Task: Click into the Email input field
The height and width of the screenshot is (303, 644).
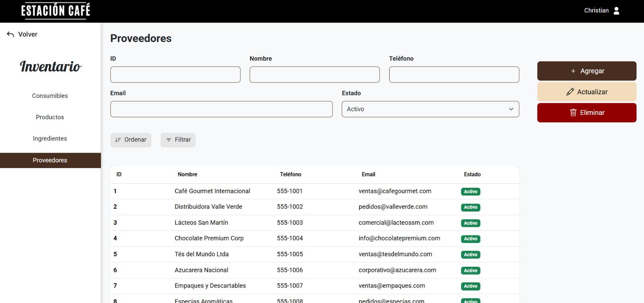Action: coord(221,109)
